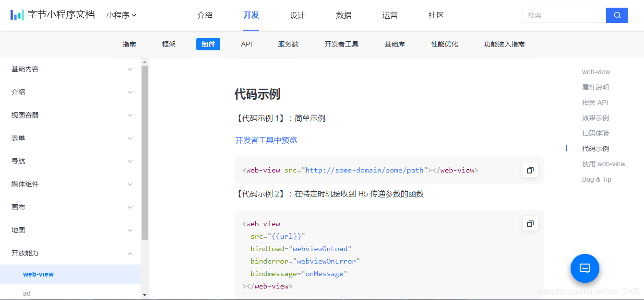Click the blue search magnifier icon
Viewport: 644px width, 300px height.
[617, 15]
